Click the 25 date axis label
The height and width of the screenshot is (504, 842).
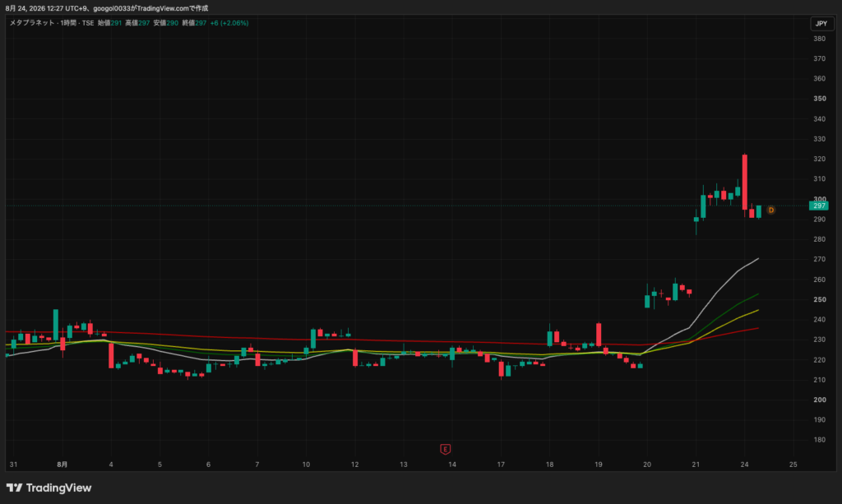click(x=793, y=465)
